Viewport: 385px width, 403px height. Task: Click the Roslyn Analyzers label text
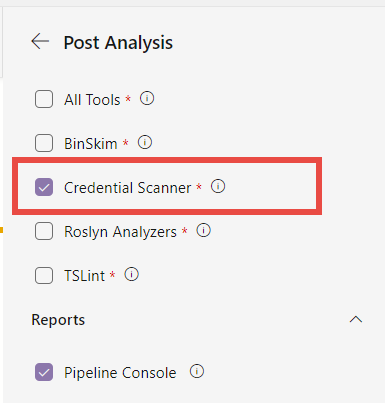click(120, 232)
